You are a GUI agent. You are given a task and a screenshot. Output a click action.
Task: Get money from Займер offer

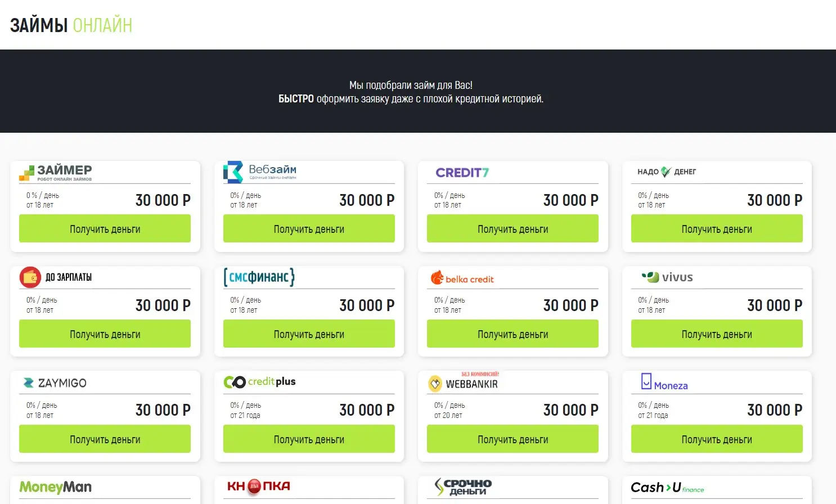click(105, 229)
